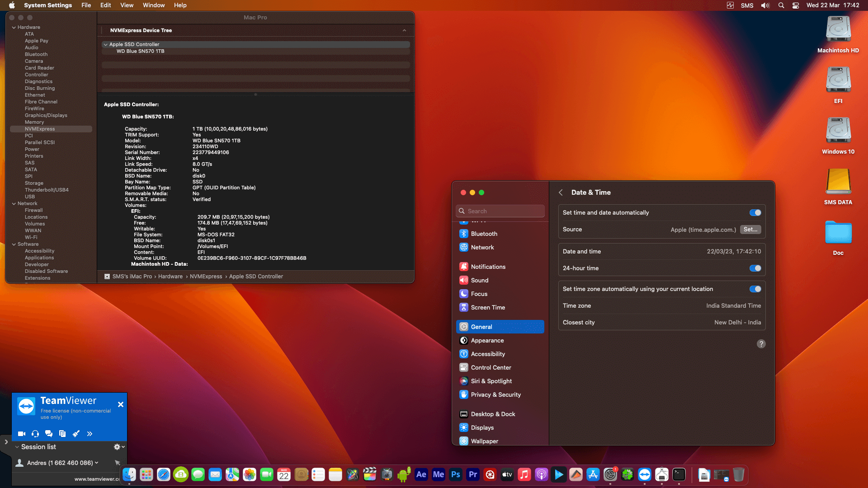
Task: Collapse Apple SSD Controller device row
Action: click(105, 45)
